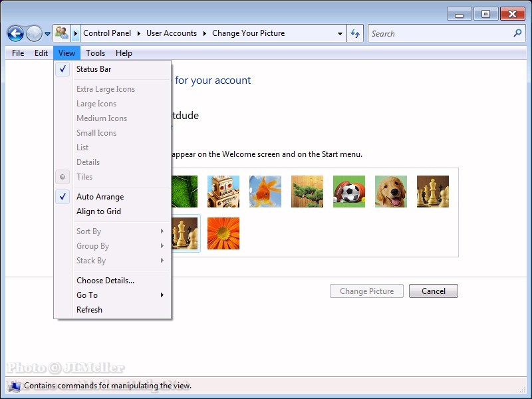Expand the arrow after User Accounts breadcrumb

pos(205,33)
